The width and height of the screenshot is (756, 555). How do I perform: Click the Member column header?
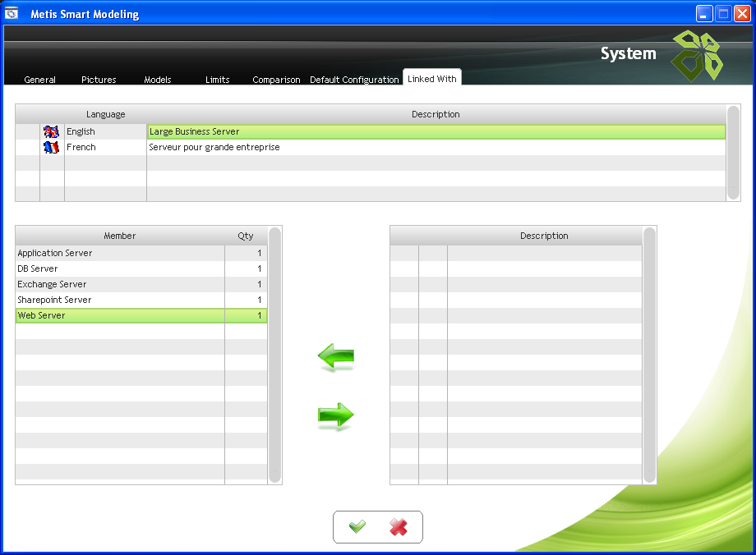(x=120, y=236)
